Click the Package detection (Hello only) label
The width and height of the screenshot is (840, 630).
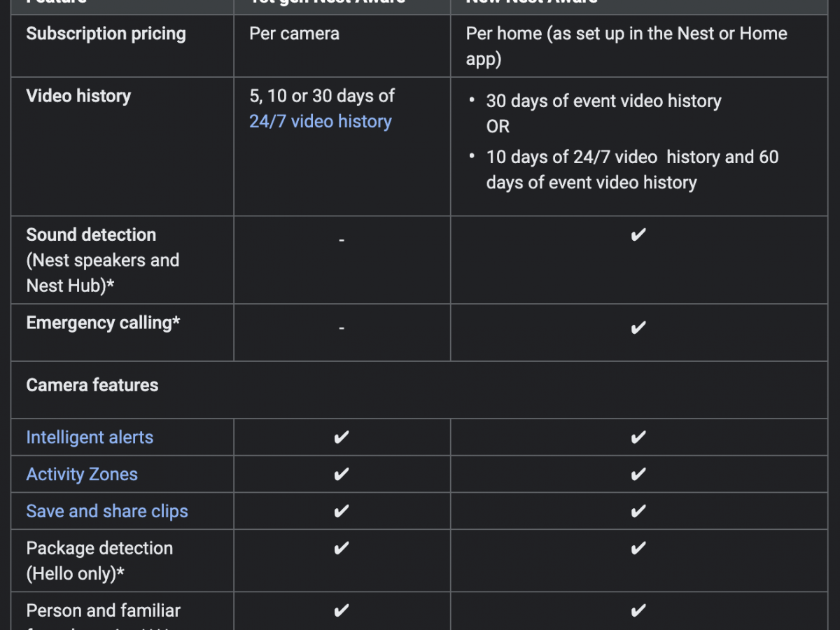click(x=99, y=561)
